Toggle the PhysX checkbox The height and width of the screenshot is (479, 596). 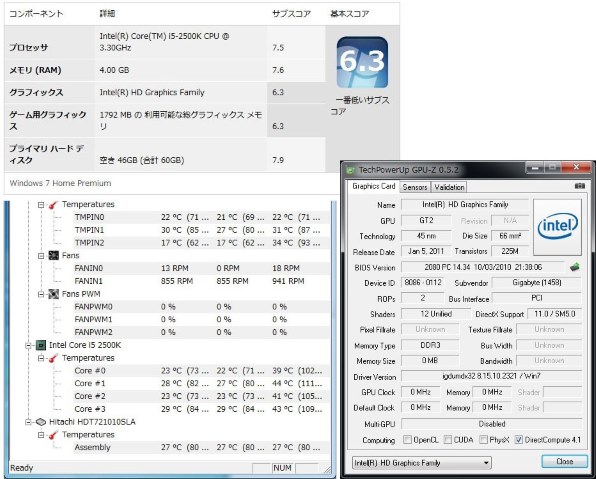pos(483,439)
